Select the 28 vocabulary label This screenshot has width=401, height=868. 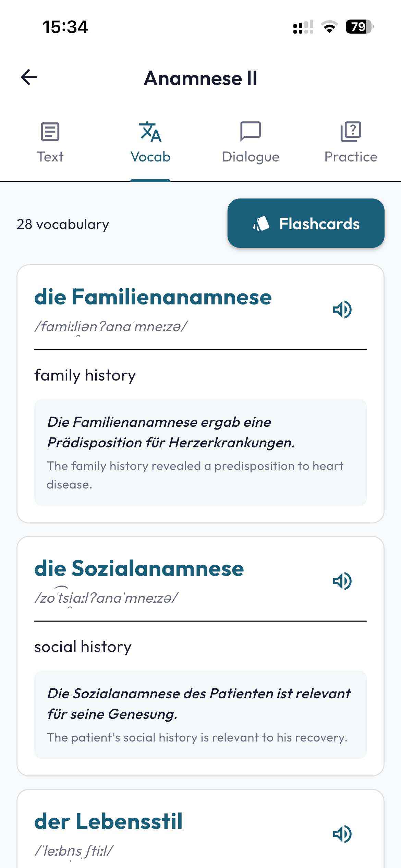pyautogui.click(x=63, y=224)
